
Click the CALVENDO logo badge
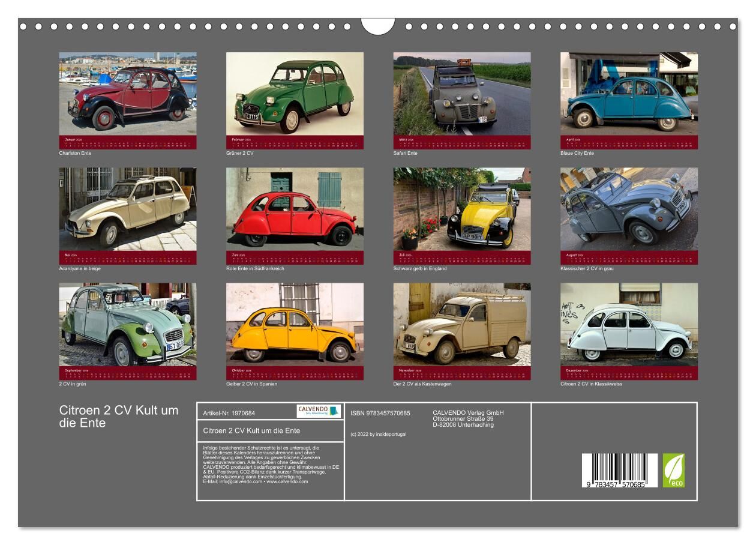click(x=318, y=411)
